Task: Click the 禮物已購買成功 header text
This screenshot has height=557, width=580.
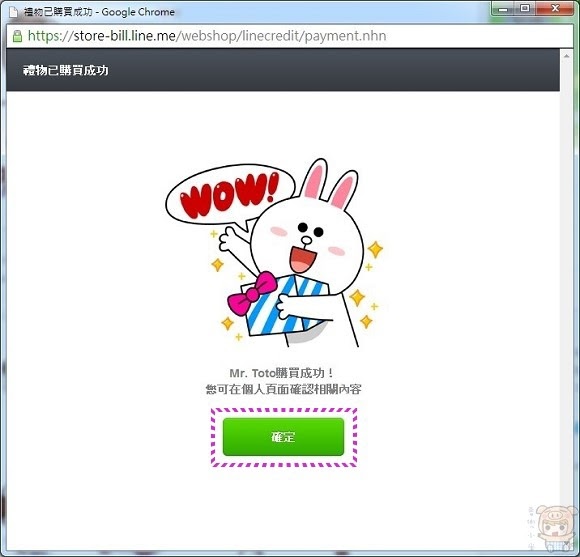Action: 65,70
